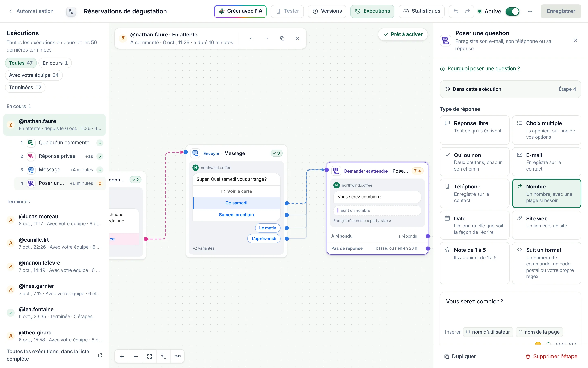Filter executions by Terminées 12
Viewport: 588px width, 368px height.
pos(25,87)
